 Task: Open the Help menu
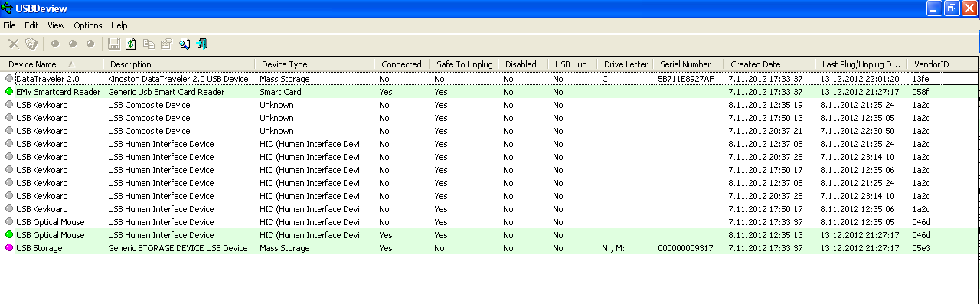coord(119,25)
